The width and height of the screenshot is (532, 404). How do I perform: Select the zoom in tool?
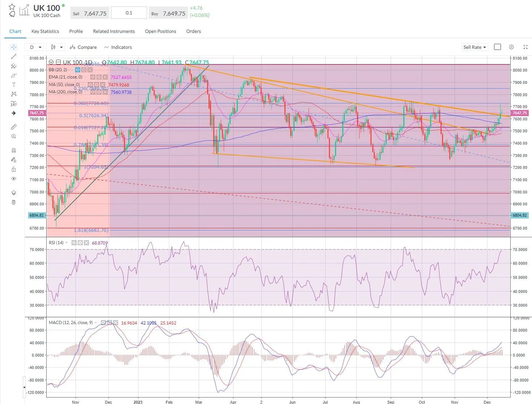coord(14,136)
